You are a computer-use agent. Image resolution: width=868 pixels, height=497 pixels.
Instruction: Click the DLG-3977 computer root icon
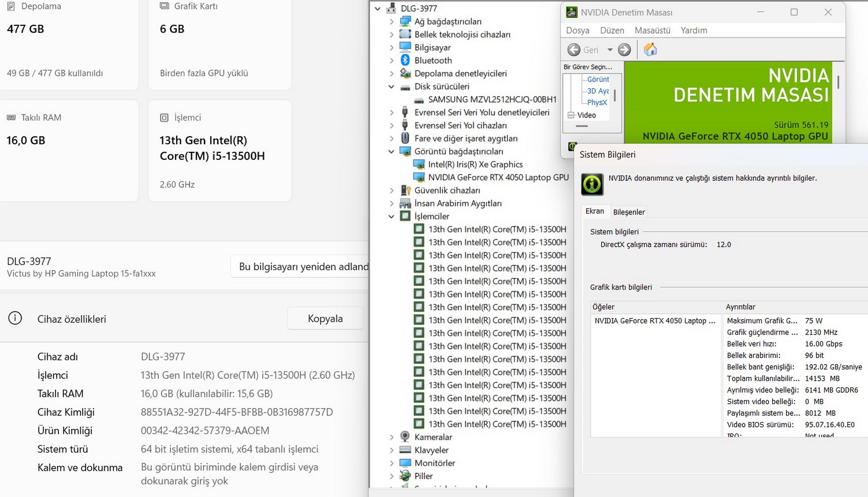pos(391,8)
